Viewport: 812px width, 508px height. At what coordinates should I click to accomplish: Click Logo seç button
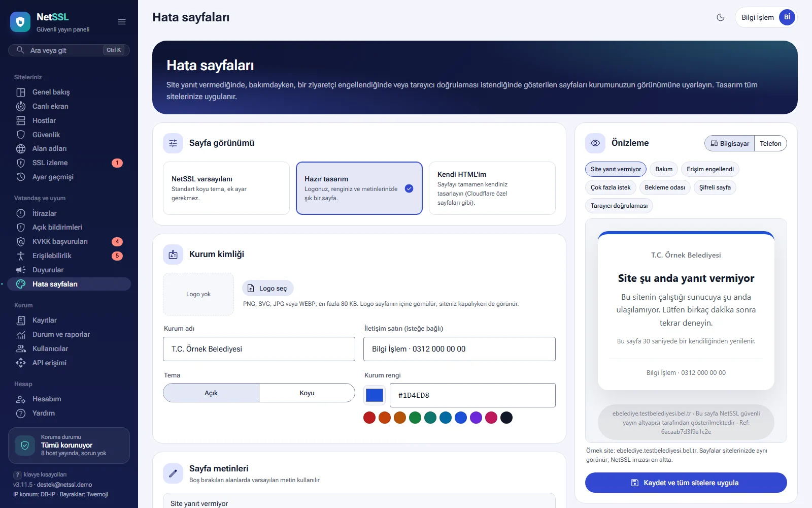click(268, 288)
